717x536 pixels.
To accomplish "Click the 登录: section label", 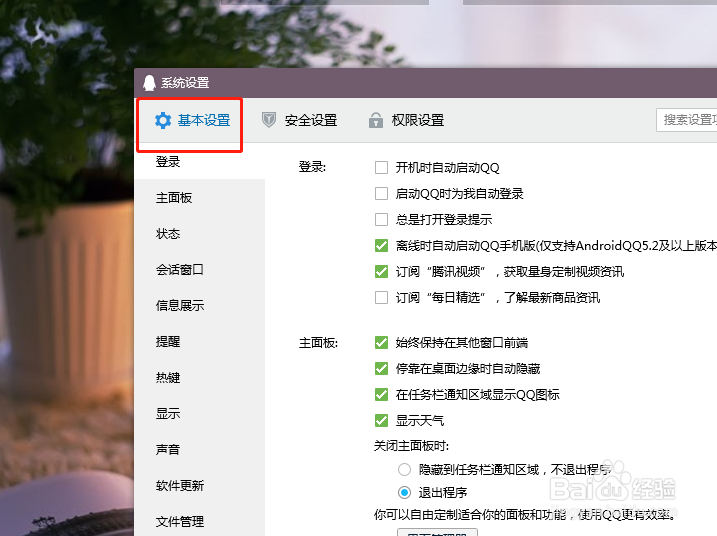I will click(312, 167).
